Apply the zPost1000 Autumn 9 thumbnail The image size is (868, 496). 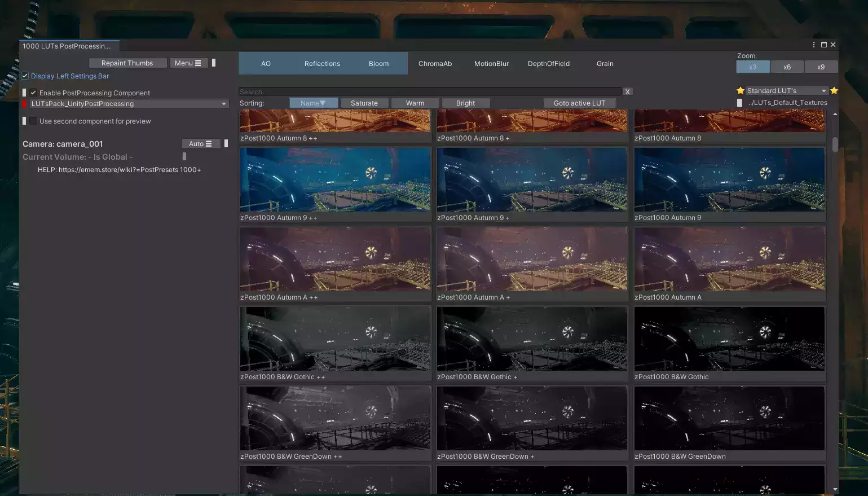(729, 180)
